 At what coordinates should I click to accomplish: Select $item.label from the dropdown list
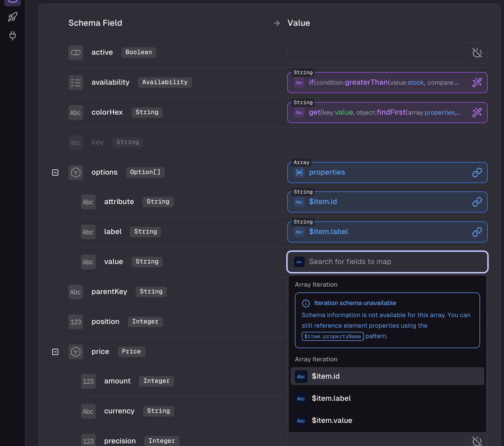coord(387,398)
